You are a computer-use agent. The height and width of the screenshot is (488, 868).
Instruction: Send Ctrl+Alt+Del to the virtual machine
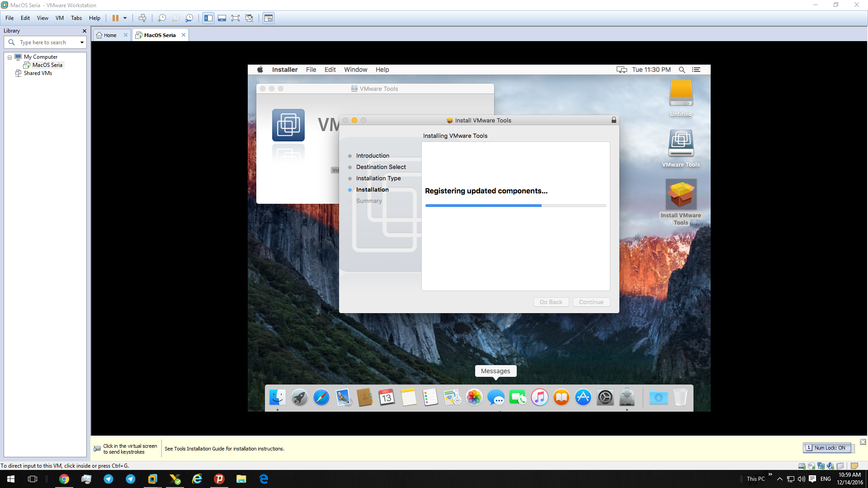point(142,18)
